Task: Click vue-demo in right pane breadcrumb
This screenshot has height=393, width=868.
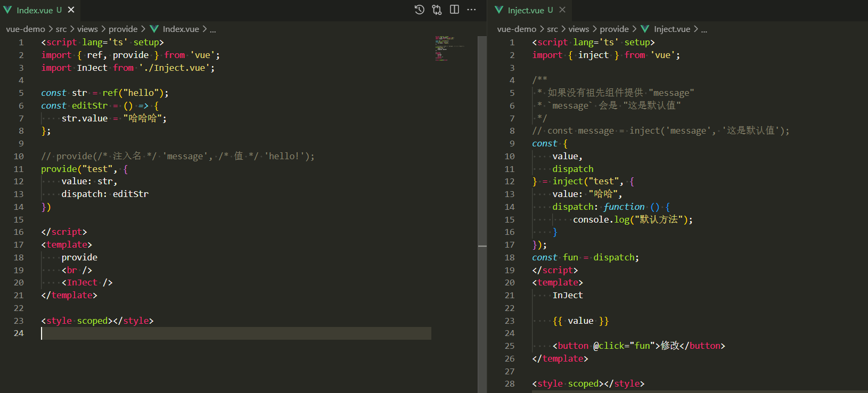Action: coord(517,29)
